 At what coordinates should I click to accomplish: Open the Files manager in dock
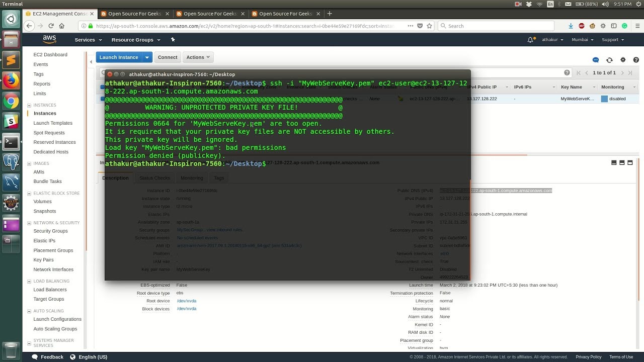click(x=11, y=40)
